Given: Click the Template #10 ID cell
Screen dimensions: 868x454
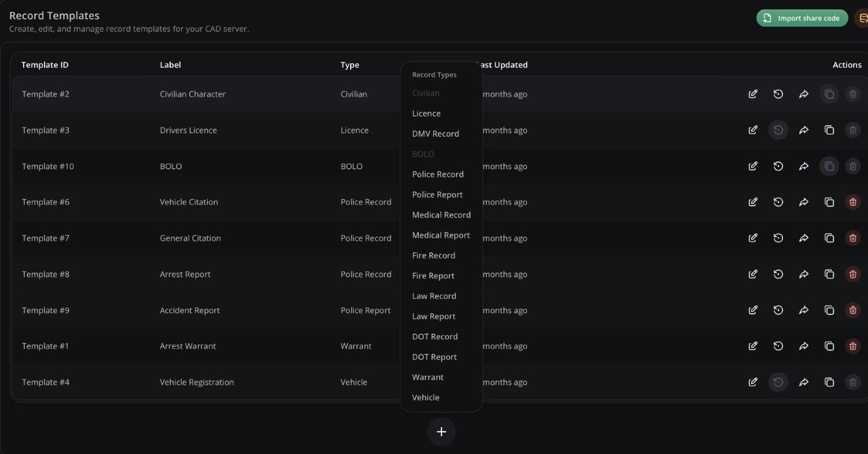Looking at the screenshot, I should click(x=48, y=166).
